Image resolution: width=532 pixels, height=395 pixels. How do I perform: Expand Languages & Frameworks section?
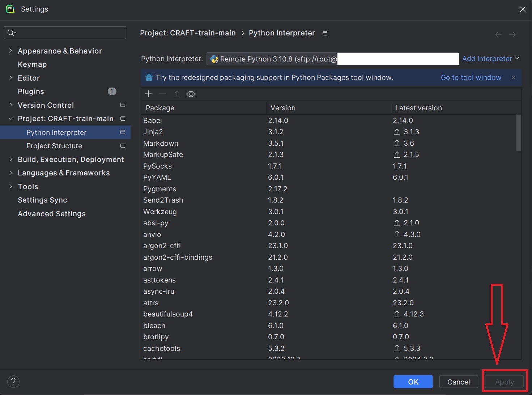click(x=10, y=173)
